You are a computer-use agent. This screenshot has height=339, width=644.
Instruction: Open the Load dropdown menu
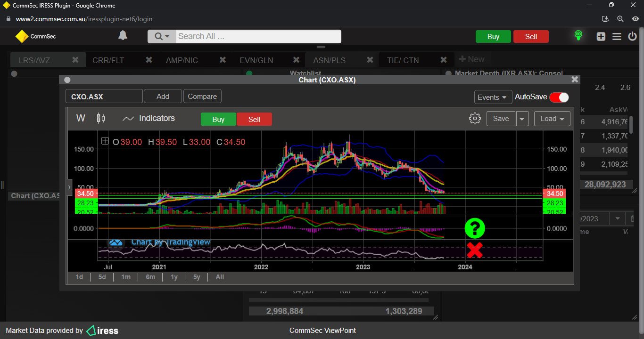tap(552, 119)
